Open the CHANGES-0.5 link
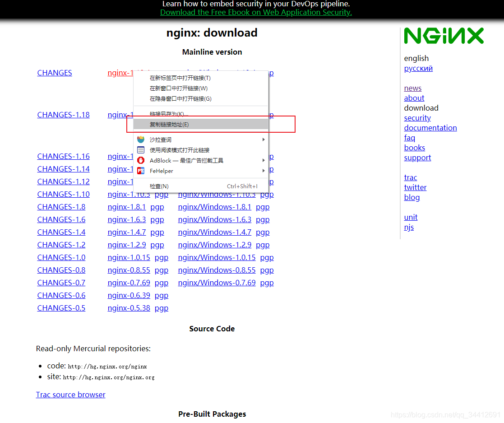This screenshot has width=504, height=423. point(61,308)
